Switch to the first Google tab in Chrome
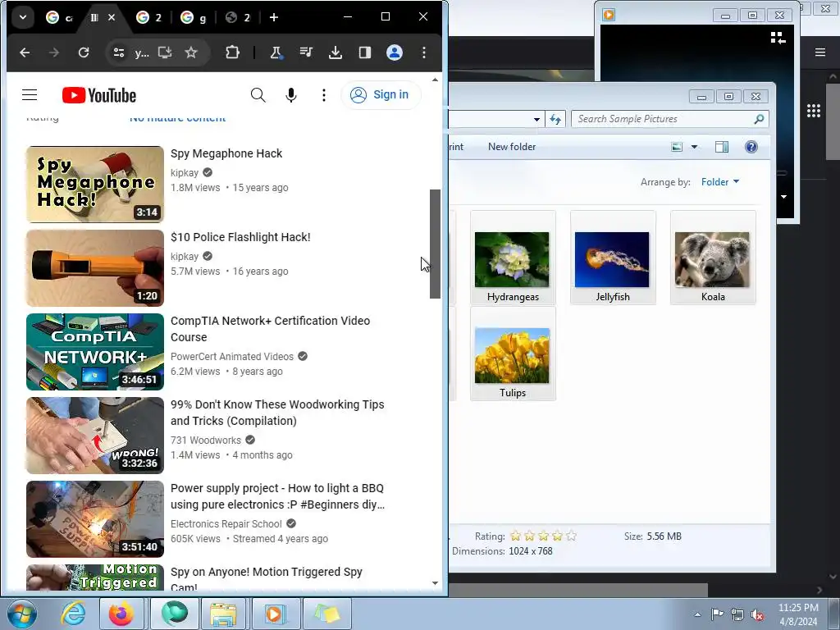The width and height of the screenshot is (840, 630). tap(59, 18)
